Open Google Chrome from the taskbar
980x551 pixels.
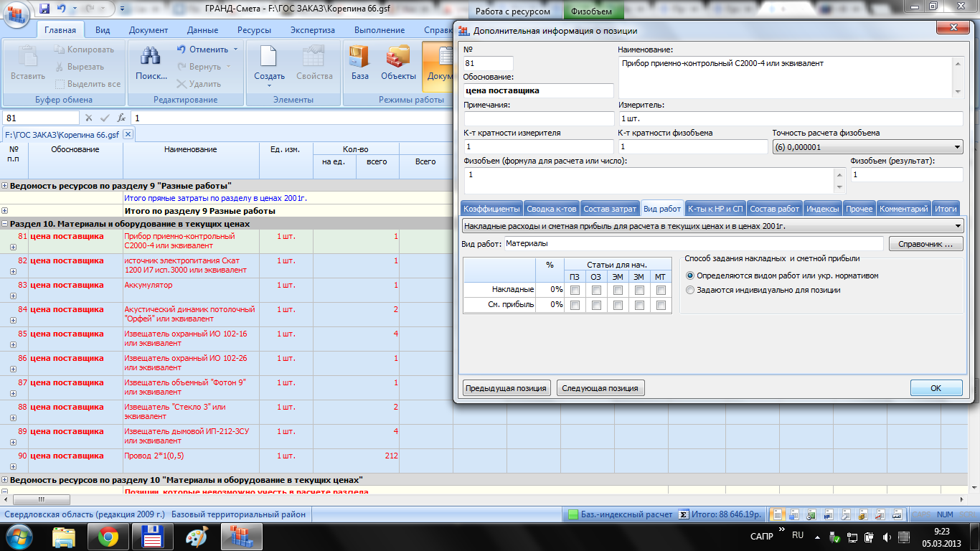[x=108, y=536]
